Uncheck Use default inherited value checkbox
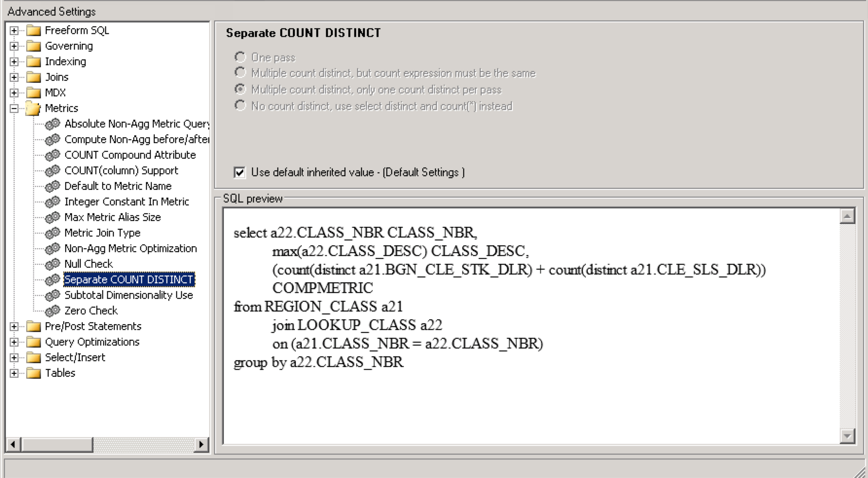 click(239, 172)
